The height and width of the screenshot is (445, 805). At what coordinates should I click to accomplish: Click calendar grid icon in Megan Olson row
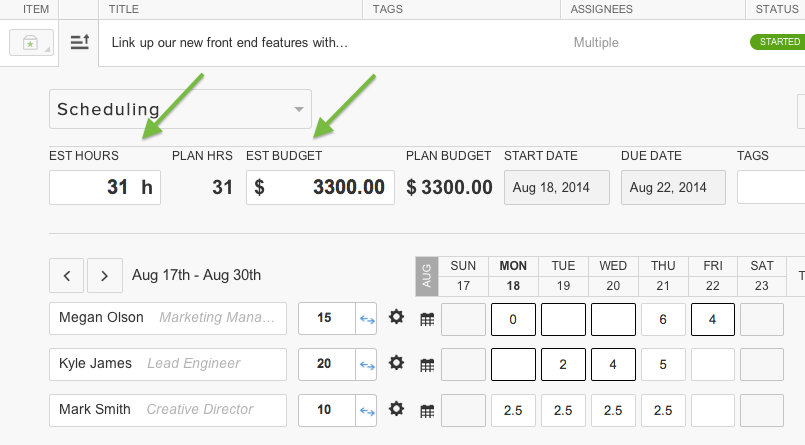click(x=427, y=319)
